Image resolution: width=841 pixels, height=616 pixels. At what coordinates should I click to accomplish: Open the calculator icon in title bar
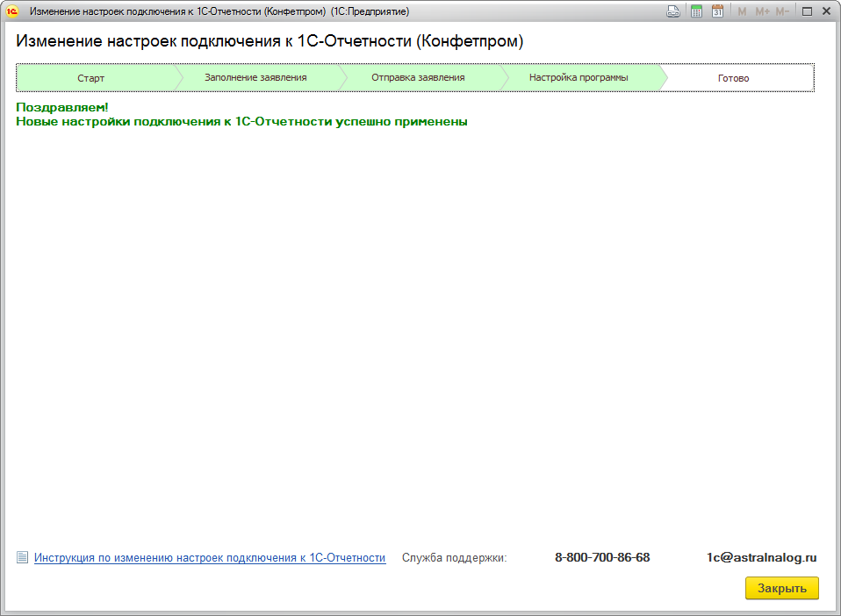pos(696,11)
